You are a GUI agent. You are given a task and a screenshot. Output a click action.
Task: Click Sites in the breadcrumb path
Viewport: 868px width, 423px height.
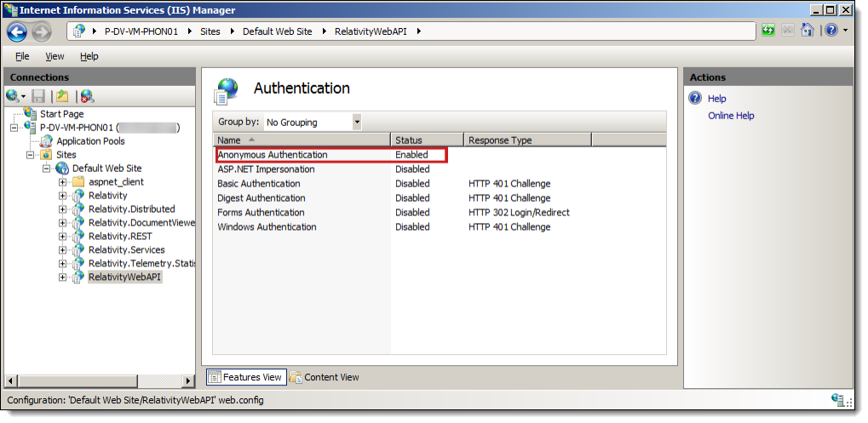pyautogui.click(x=210, y=31)
